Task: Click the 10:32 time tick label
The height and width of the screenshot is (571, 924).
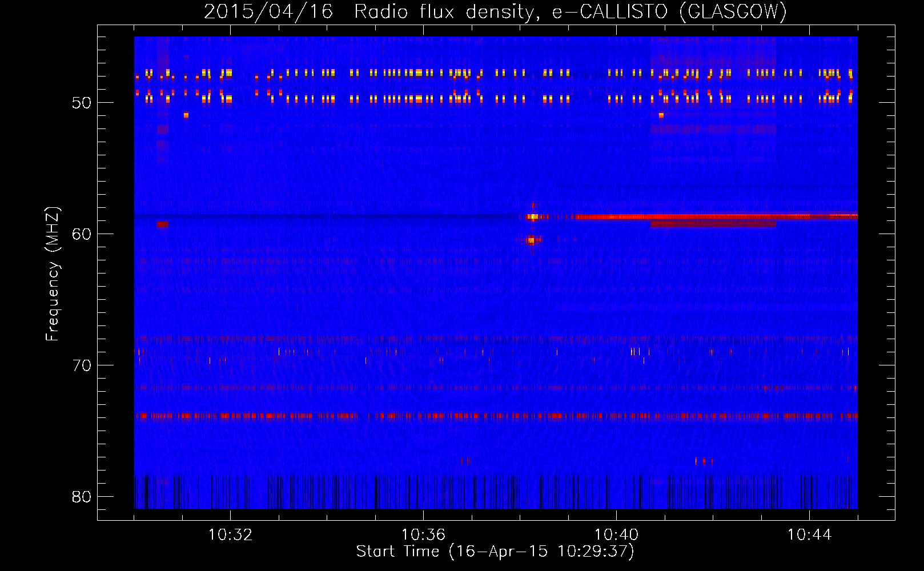Action: pyautogui.click(x=230, y=535)
